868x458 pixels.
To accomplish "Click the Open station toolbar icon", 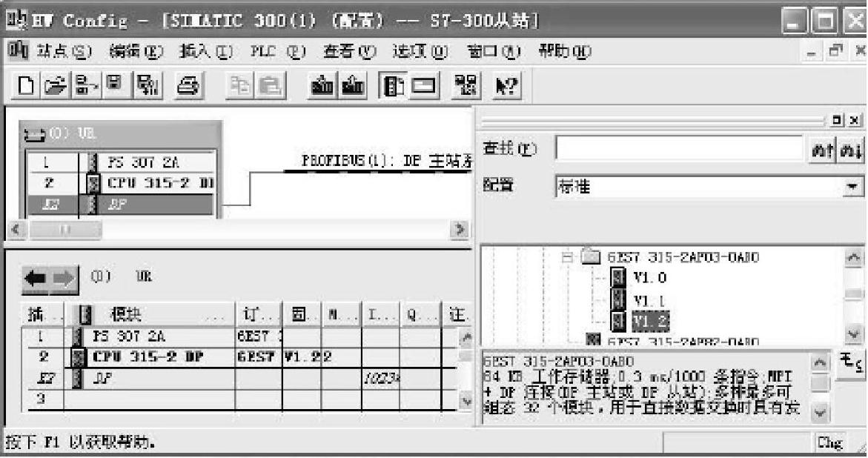I will tap(56, 86).
